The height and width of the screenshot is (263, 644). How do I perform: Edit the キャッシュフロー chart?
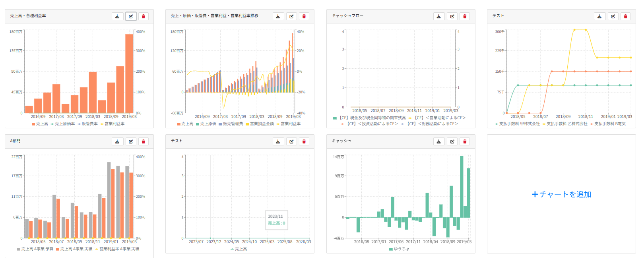point(452,16)
